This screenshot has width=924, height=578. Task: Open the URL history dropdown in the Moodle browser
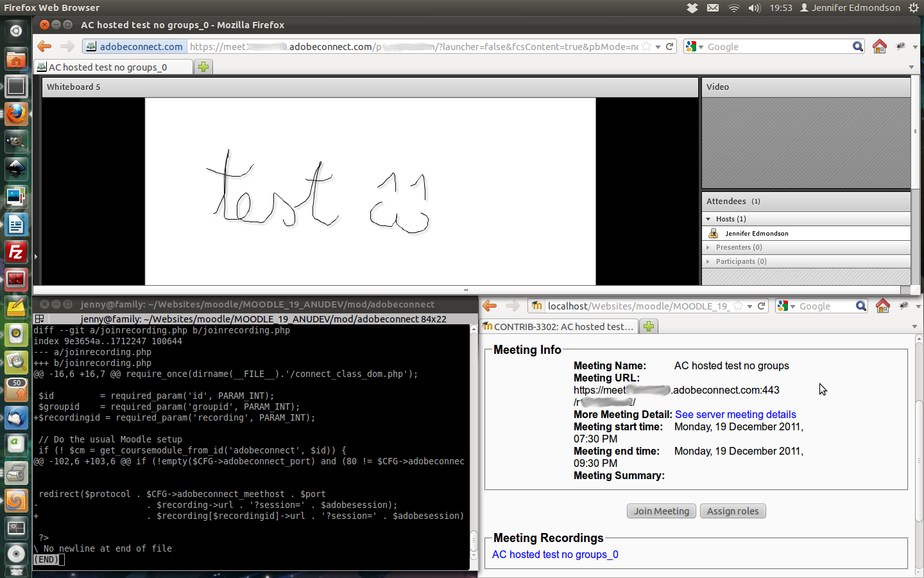tap(749, 306)
